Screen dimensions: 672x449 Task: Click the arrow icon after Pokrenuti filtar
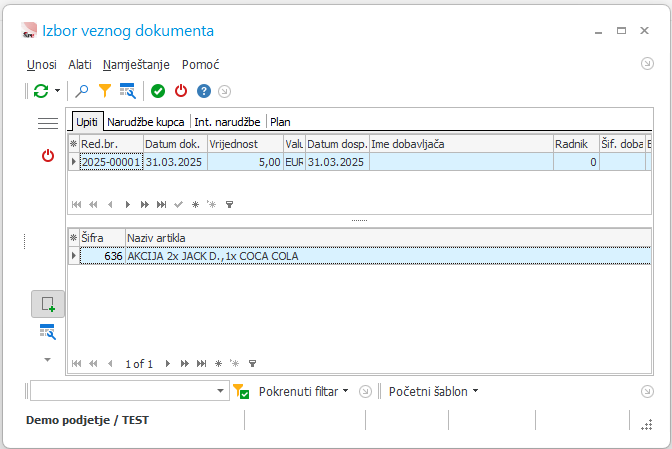tap(365, 391)
